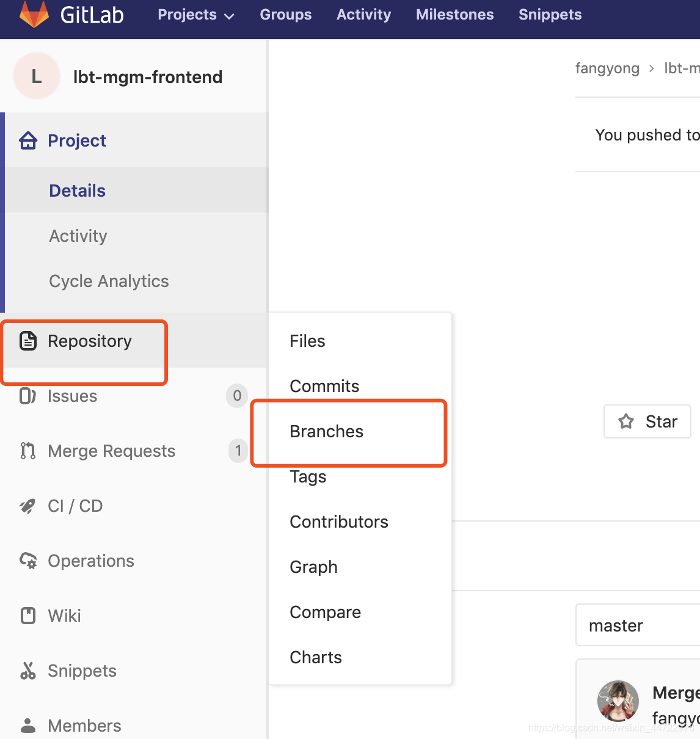The height and width of the screenshot is (739, 700).
Task: Open Activity in the top navigation bar
Action: click(x=363, y=15)
